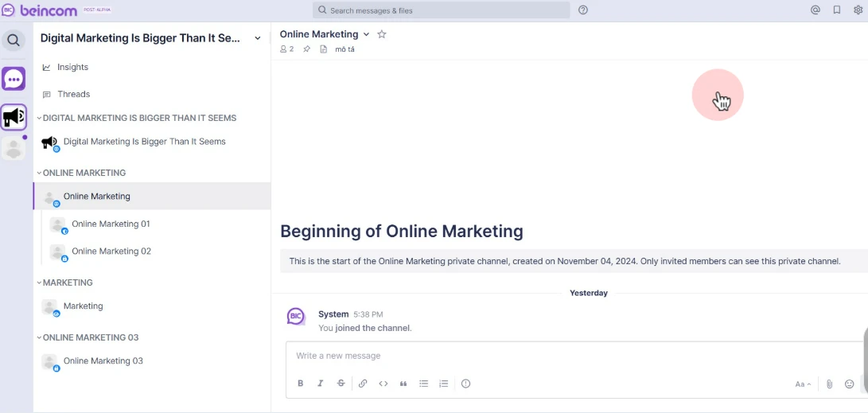Open the settings gear icon
The width and height of the screenshot is (868, 413).
coord(858,10)
